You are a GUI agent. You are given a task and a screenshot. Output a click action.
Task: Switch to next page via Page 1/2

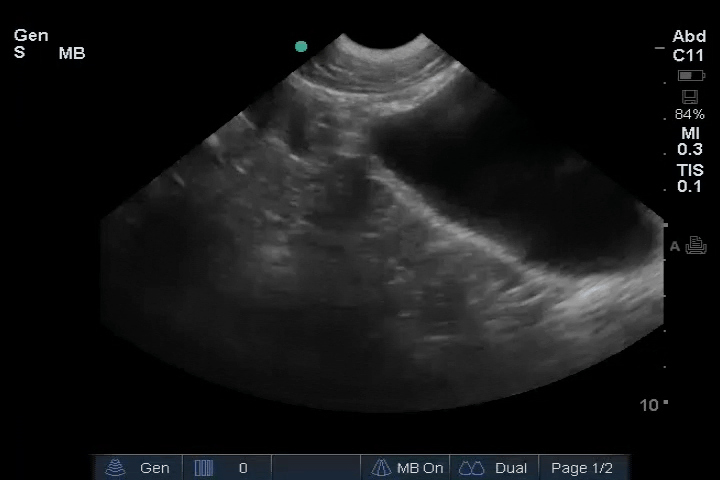582,467
